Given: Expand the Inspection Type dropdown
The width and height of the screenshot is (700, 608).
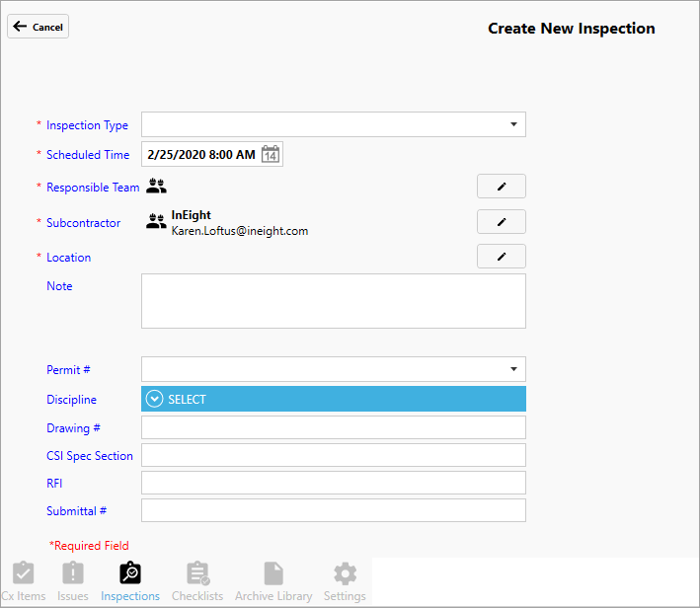Looking at the screenshot, I should 513,124.
